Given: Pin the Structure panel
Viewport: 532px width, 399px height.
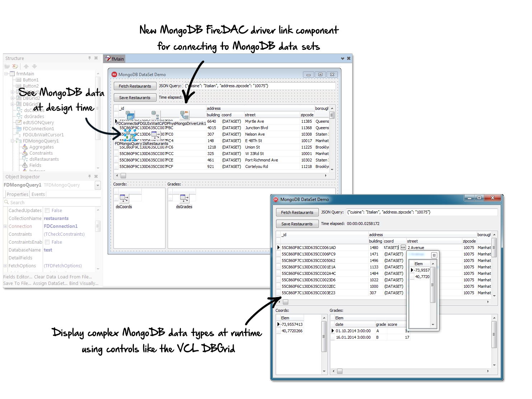Looking at the screenshot, I should [90, 58].
